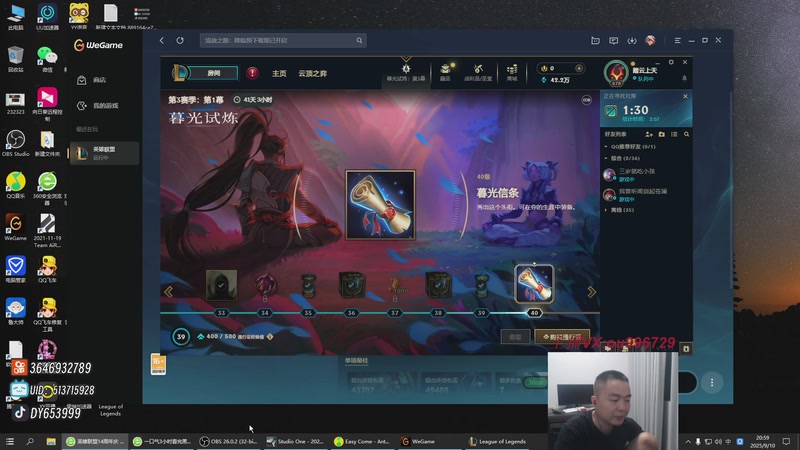
Task: Refresh the WeGame page
Action: 180,40
